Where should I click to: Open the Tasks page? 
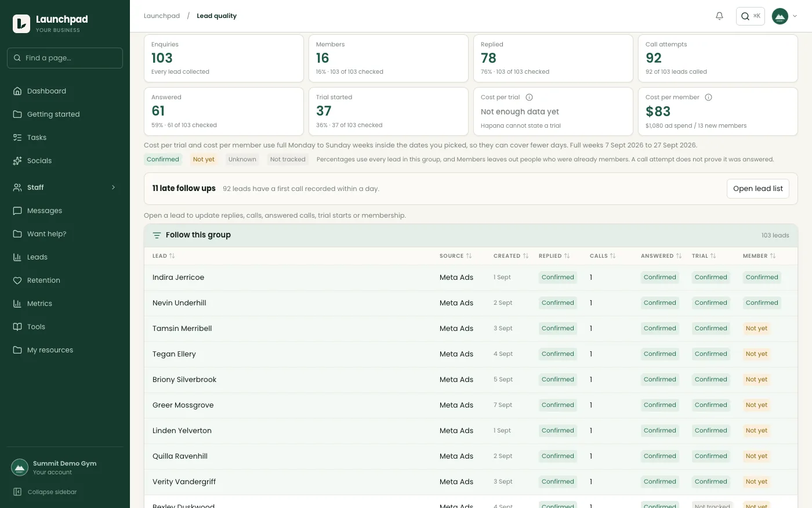click(x=65, y=138)
